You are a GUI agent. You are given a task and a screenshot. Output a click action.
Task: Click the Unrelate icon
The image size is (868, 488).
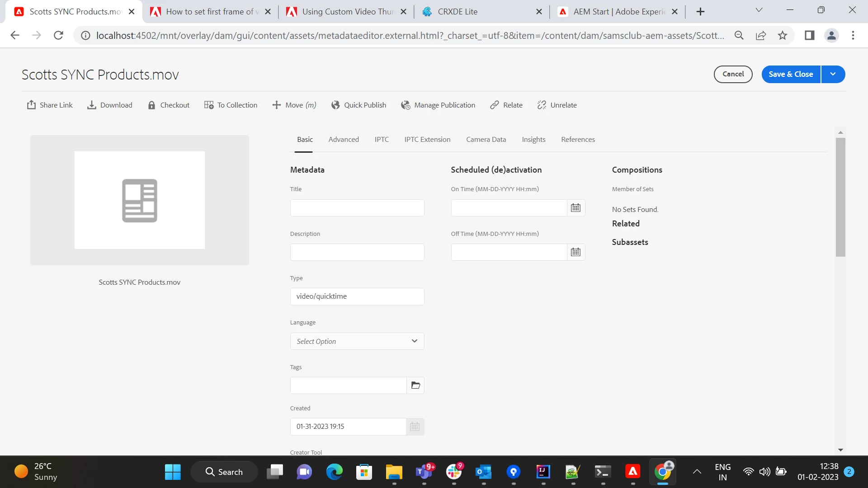(x=542, y=105)
